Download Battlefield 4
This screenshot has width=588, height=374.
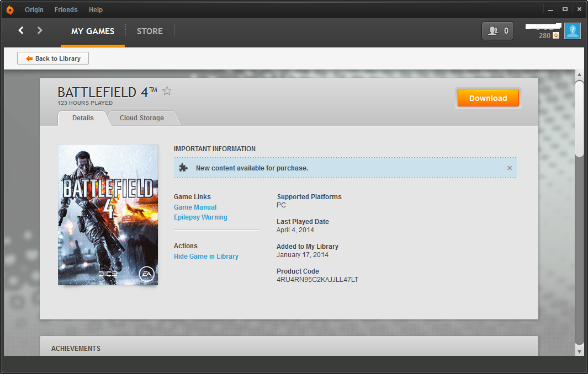click(x=488, y=98)
